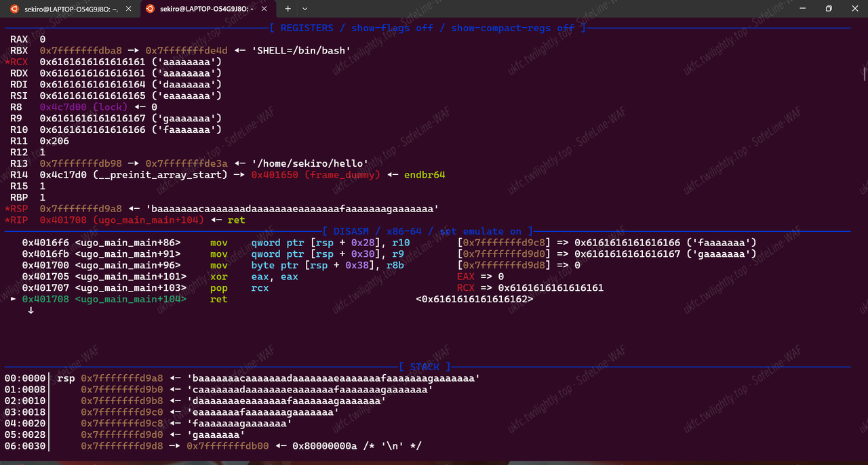
Task: Restore down the terminal window
Action: click(x=828, y=9)
